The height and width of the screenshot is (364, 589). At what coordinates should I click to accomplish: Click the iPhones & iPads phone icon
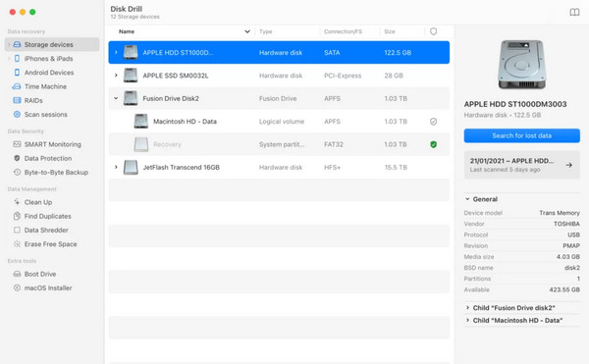[x=17, y=59]
